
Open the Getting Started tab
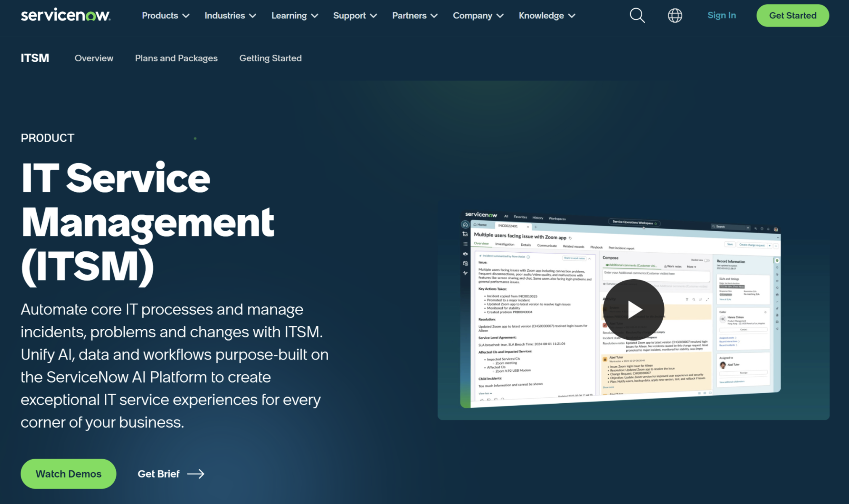click(x=270, y=58)
